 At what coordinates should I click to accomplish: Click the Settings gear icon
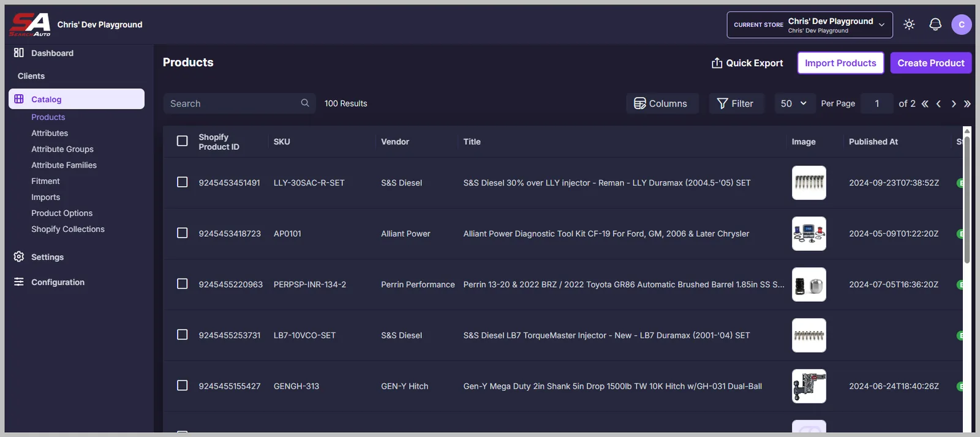pyautogui.click(x=19, y=256)
